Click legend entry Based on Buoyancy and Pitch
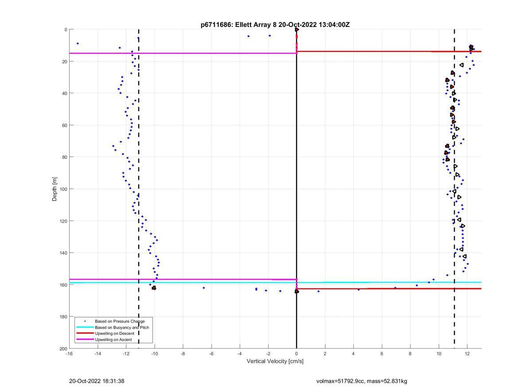 [x=122, y=327]
